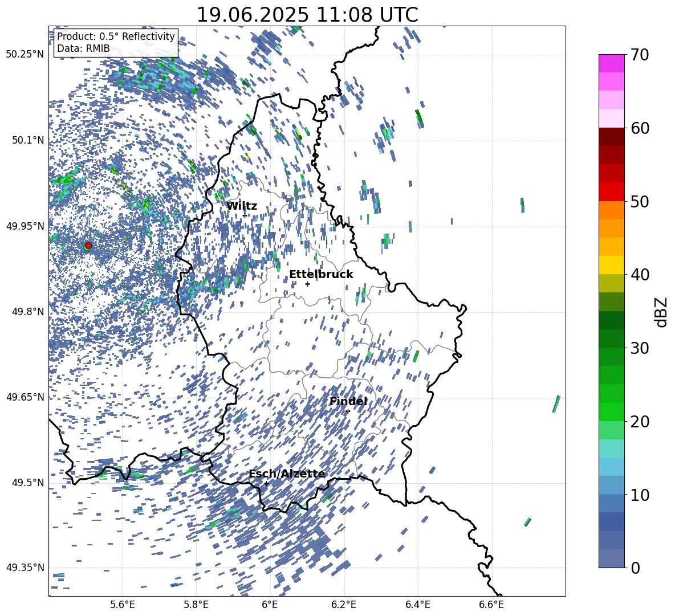
Task: Pick the bright green swatch above 20
Action: pyautogui.click(x=611, y=411)
